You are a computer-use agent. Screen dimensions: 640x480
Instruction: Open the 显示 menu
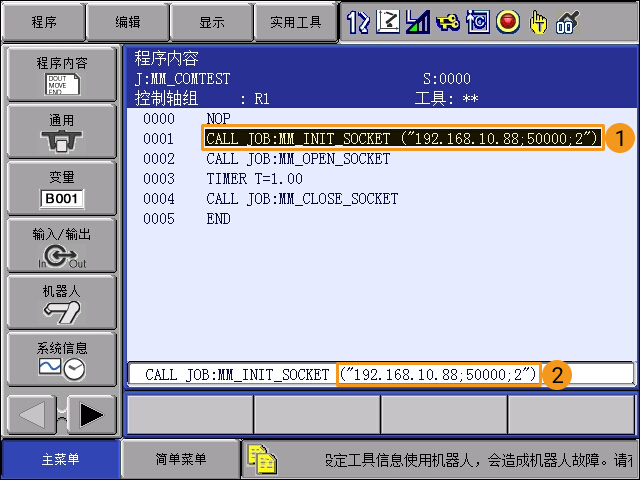(x=211, y=22)
